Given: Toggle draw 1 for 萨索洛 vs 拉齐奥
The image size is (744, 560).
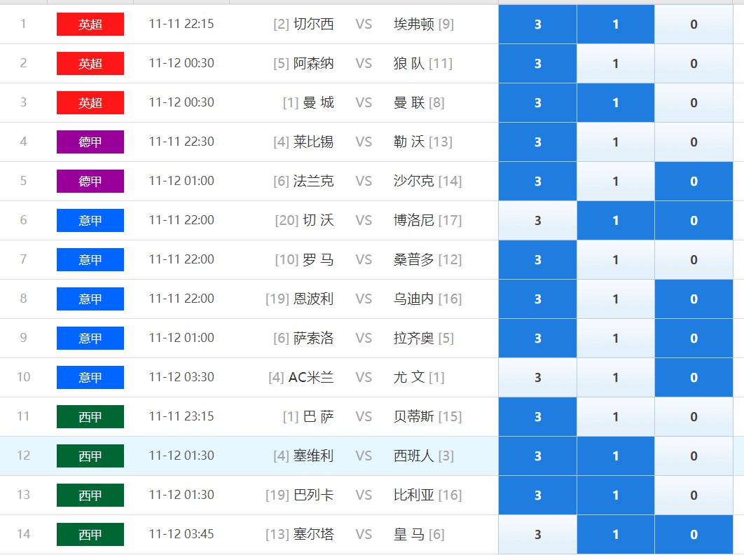Looking at the screenshot, I should [615, 339].
